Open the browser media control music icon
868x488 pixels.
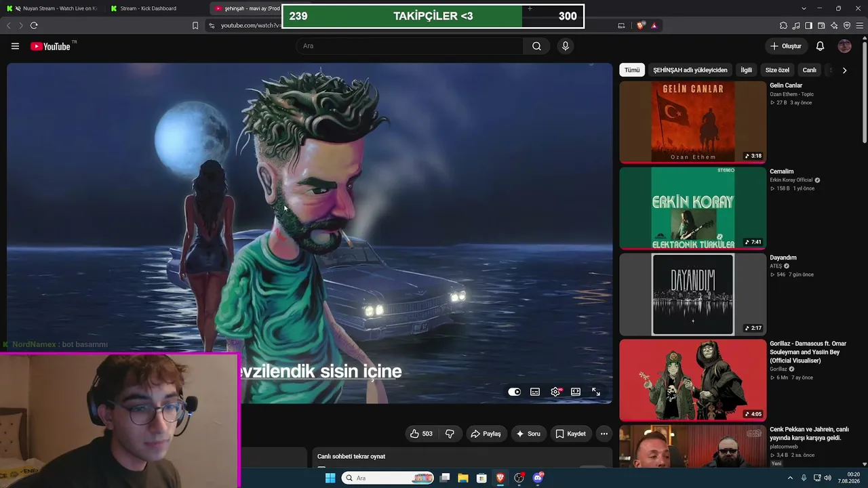tap(796, 26)
